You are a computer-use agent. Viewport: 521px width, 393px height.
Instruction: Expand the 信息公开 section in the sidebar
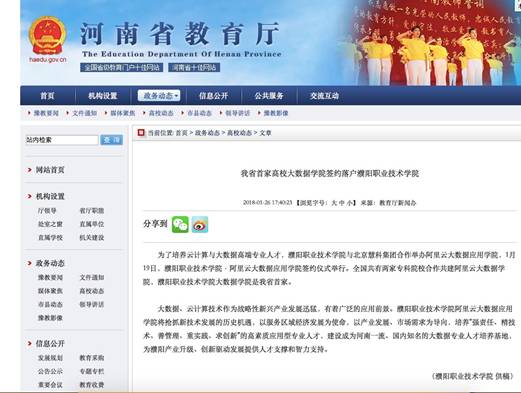coord(50,344)
